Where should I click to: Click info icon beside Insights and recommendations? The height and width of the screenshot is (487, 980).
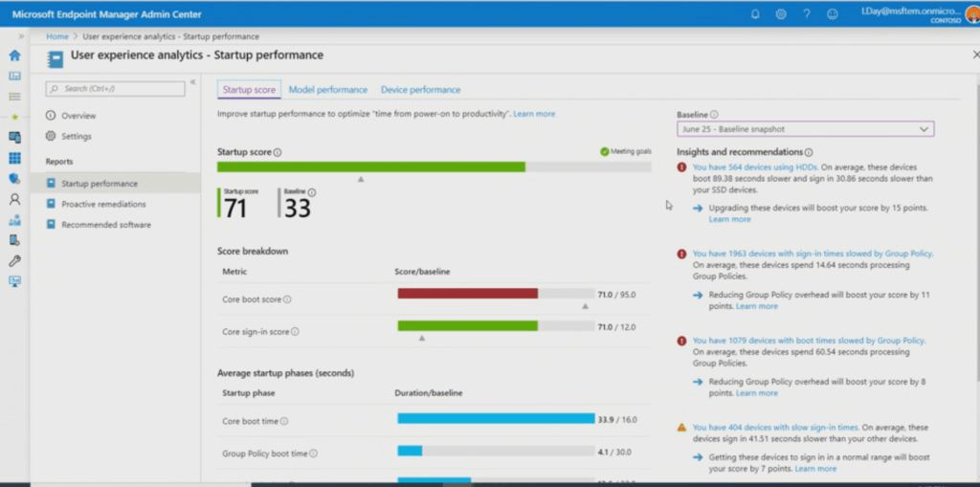point(809,152)
